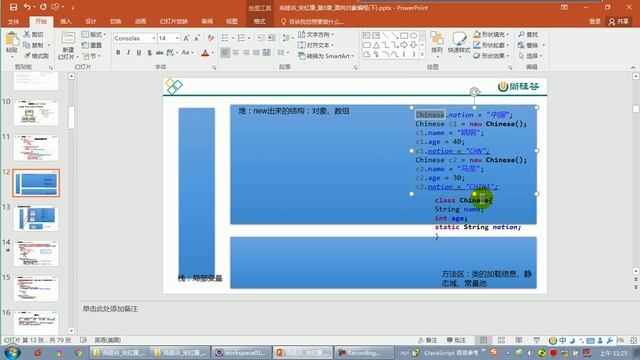Click the Sign in link

point(595,21)
